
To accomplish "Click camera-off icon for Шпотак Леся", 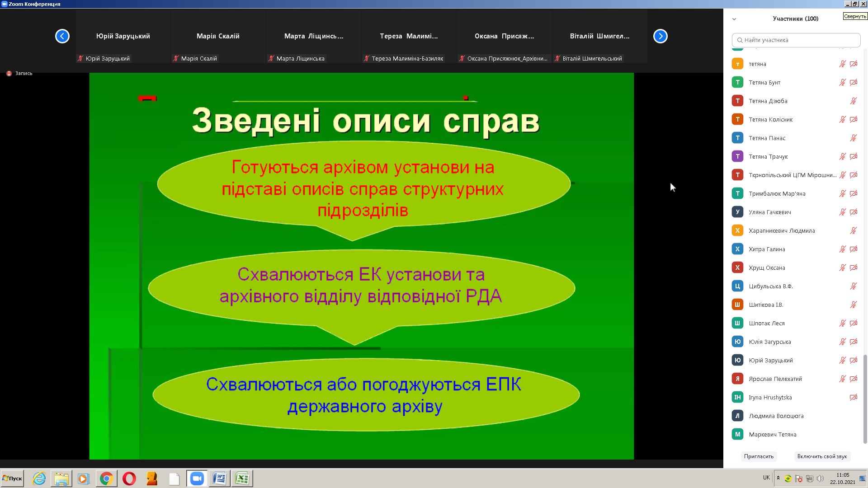I will (x=854, y=323).
